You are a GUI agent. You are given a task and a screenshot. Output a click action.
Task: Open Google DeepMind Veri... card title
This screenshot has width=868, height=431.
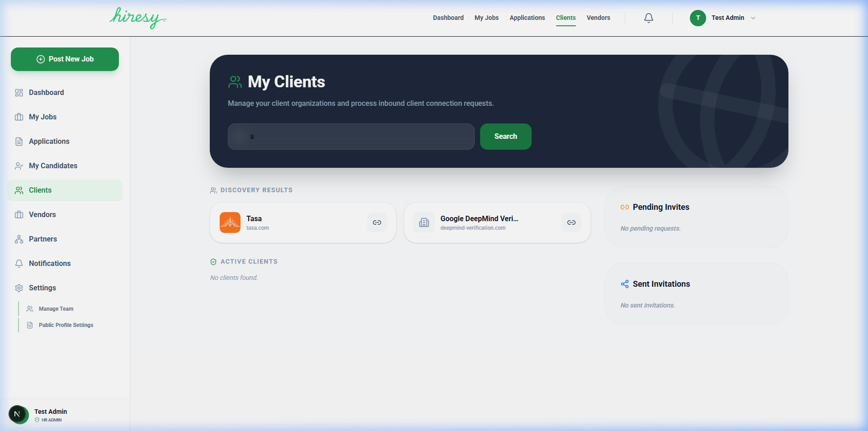pos(479,218)
